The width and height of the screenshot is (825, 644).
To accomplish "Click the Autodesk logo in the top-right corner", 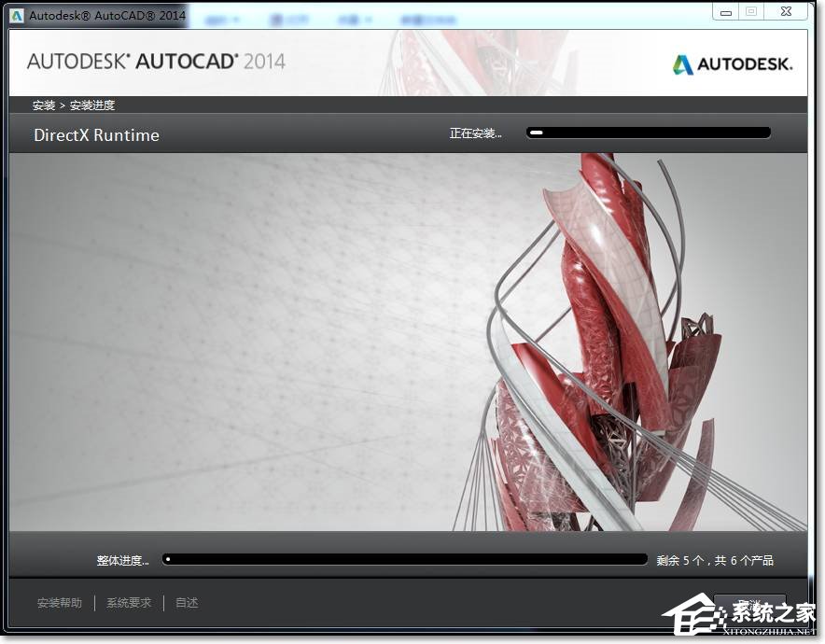I will point(733,63).
